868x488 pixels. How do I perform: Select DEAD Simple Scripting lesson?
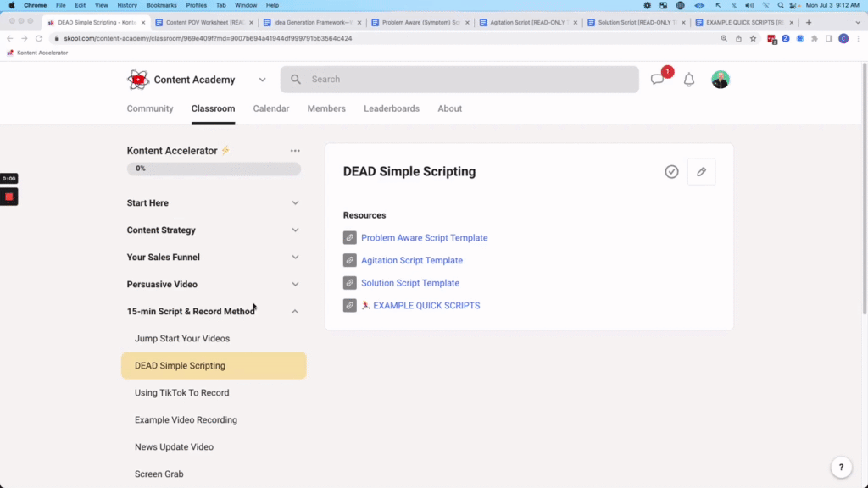click(214, 366)
